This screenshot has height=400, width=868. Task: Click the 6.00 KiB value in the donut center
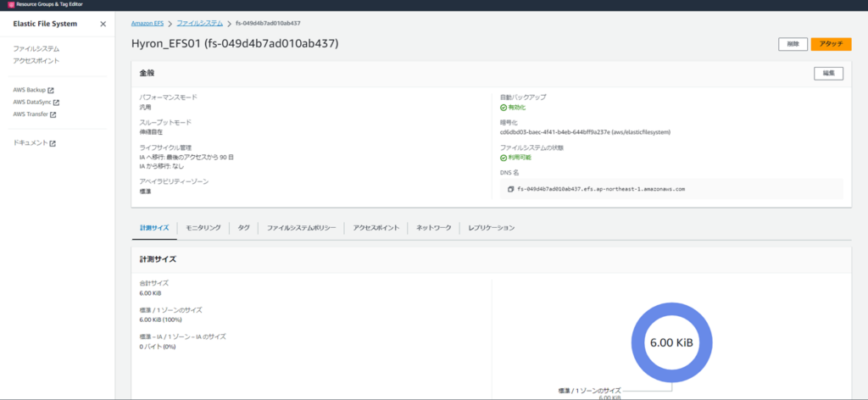coord(671,343)
